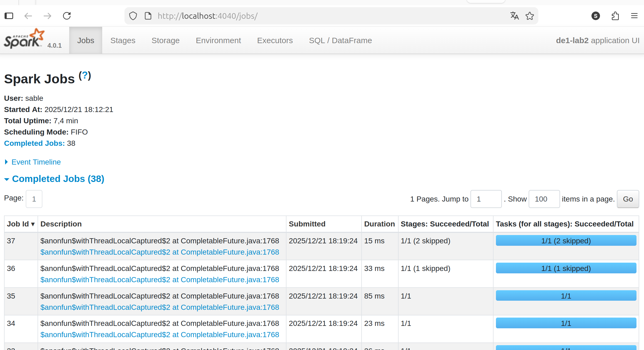
Task: Collapse the Completed Jobs section
Action: 58,178
